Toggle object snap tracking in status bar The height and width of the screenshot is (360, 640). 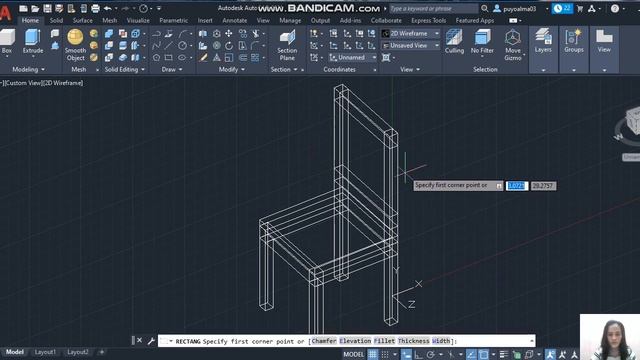471,354
